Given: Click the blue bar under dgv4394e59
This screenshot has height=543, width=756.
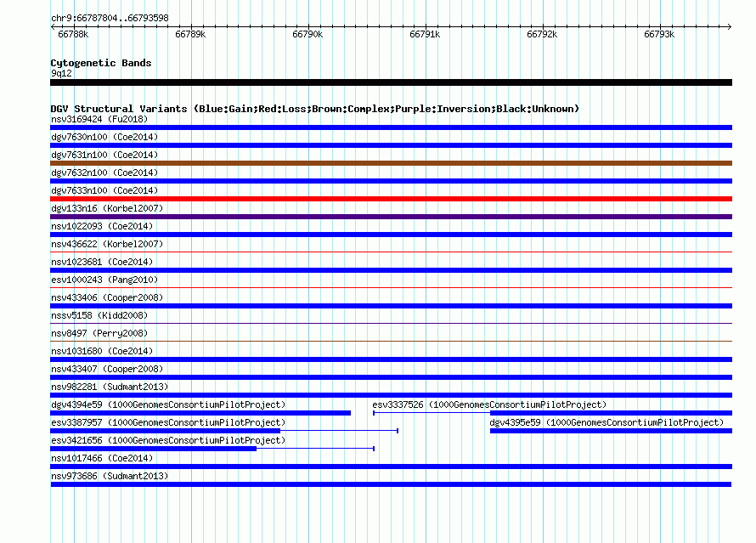Looking at the screenshot, I should point(200,413).
